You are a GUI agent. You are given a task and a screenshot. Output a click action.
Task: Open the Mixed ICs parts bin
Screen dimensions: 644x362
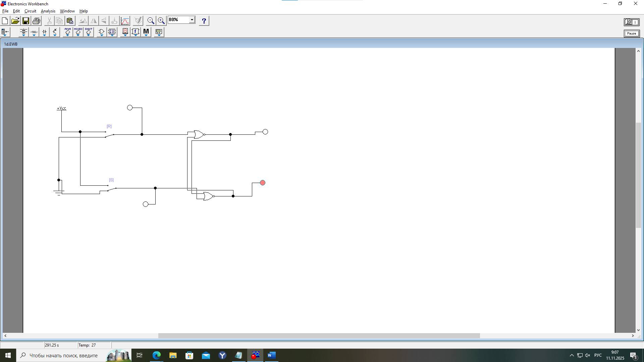(x=78, y=32)
